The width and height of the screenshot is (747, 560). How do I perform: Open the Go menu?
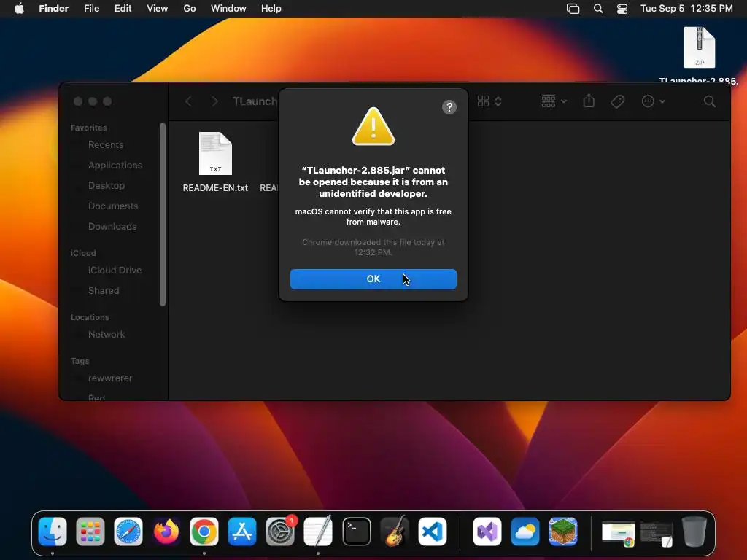(189, 9)
